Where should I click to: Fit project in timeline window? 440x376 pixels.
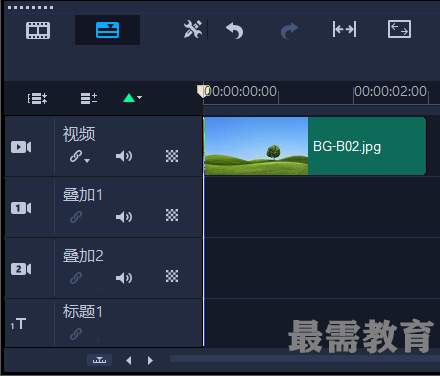344,29
